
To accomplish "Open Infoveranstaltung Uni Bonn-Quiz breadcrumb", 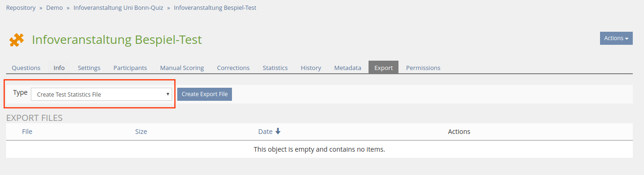I will [118, 8].
